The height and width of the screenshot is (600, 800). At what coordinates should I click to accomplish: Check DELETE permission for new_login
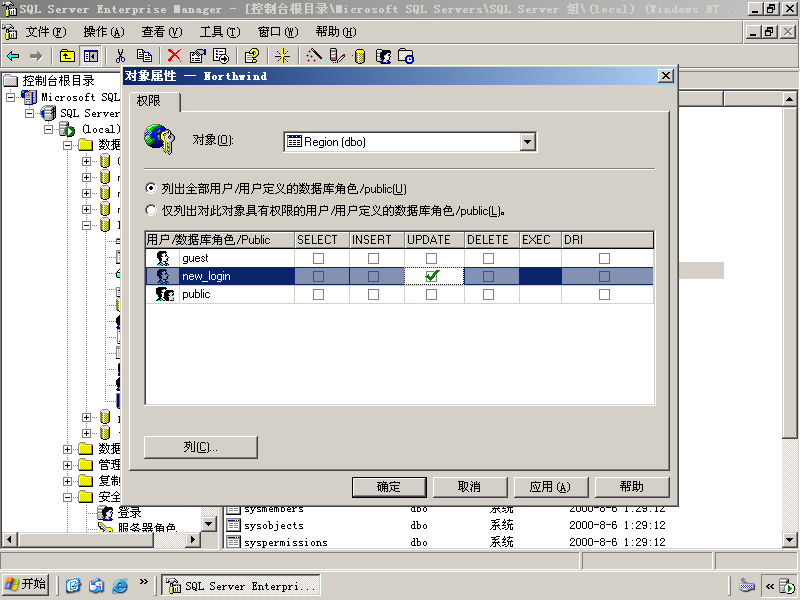(x=488, y=277)
